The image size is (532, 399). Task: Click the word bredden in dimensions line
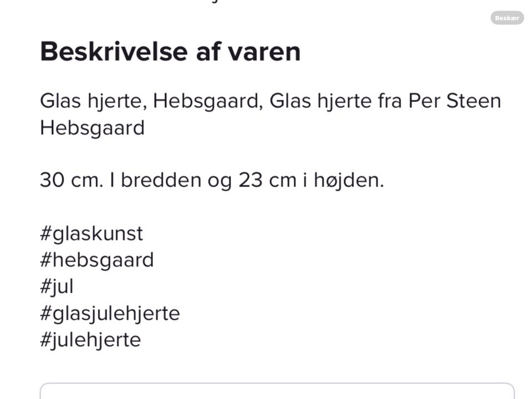[x=161, y=180]
